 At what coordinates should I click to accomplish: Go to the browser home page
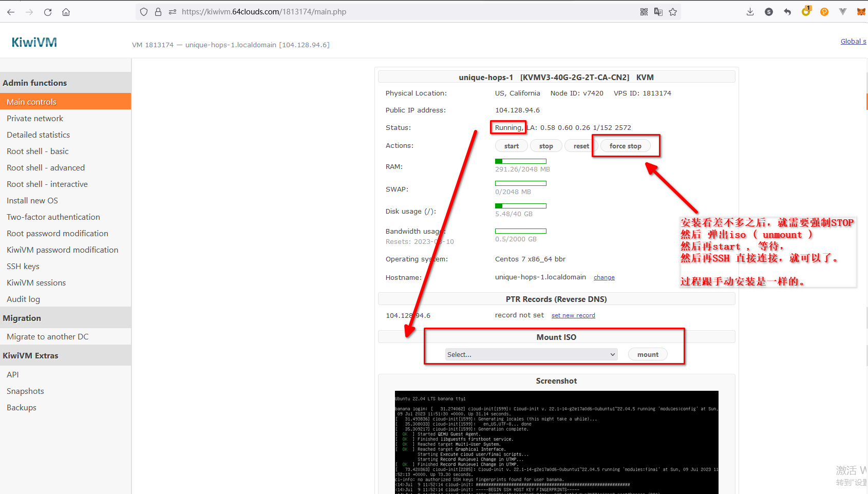click(x=66, y=12)
